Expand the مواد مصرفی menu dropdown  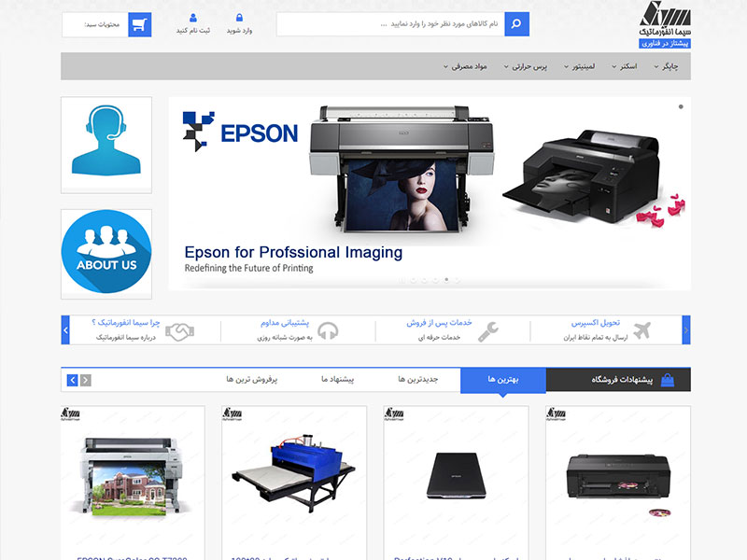(465, 66)
